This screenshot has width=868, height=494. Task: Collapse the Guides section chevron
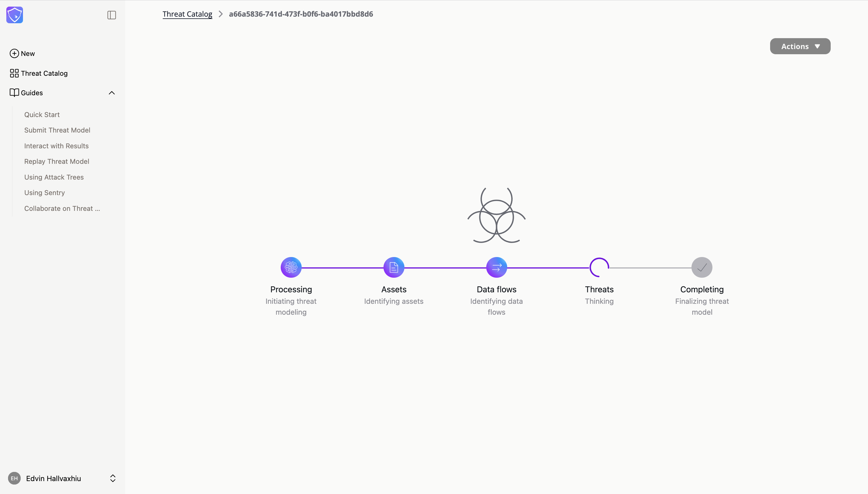pos(112,93)
